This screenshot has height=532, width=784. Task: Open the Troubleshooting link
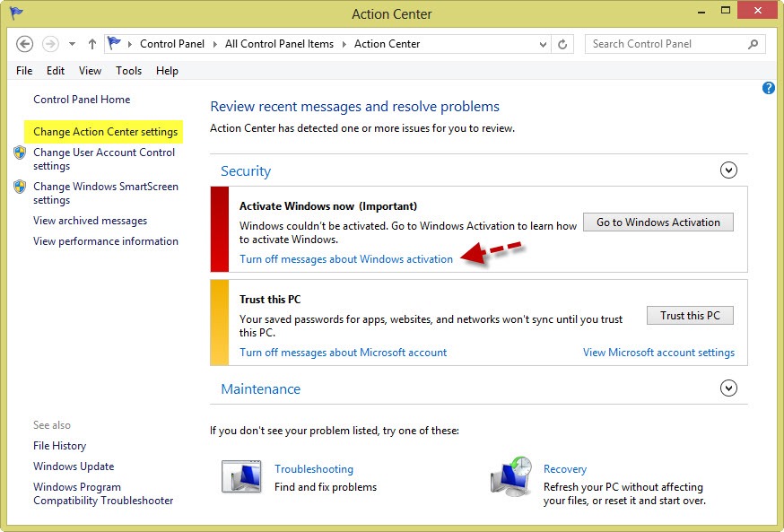314,469
